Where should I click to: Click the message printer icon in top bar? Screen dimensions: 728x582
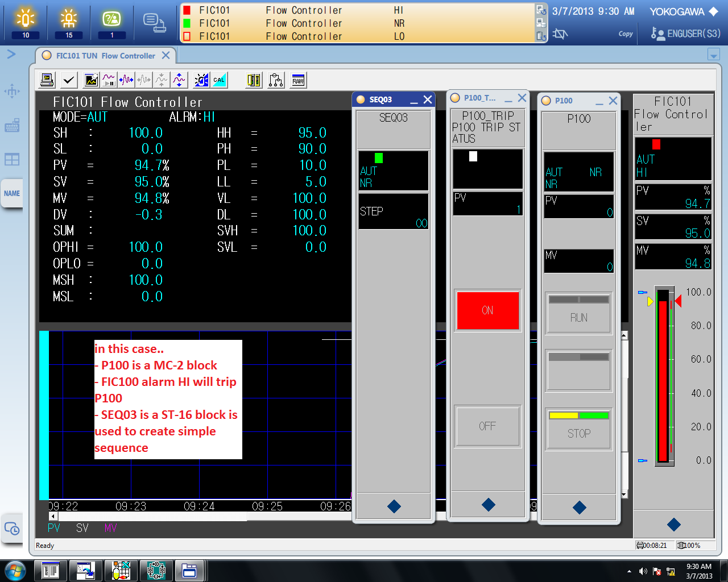click(154, 23)
